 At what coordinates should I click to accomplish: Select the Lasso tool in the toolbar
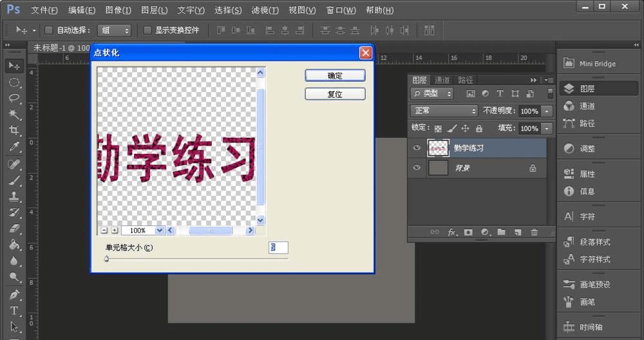point(14,99)
